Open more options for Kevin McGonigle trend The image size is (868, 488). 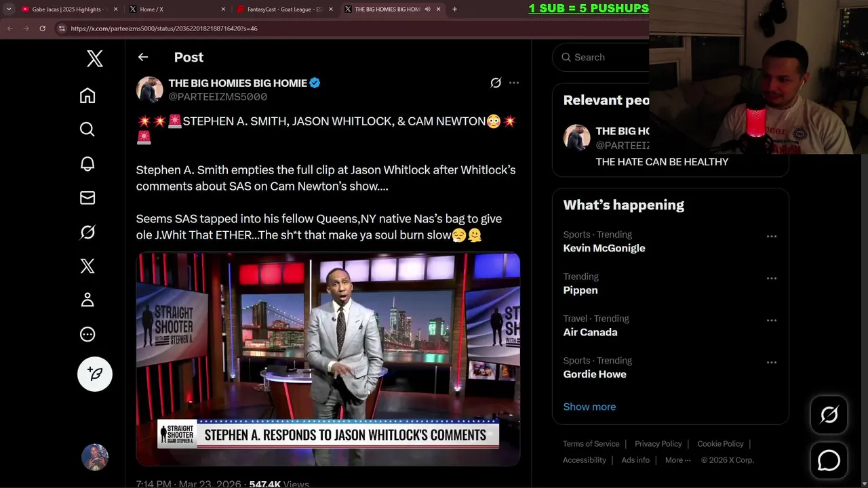(x=771, y=237)
